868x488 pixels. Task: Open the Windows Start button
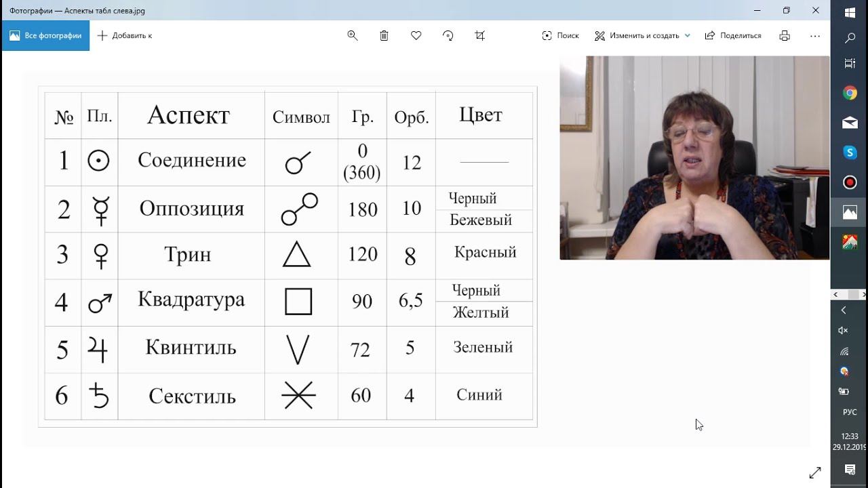pos(850,12)
